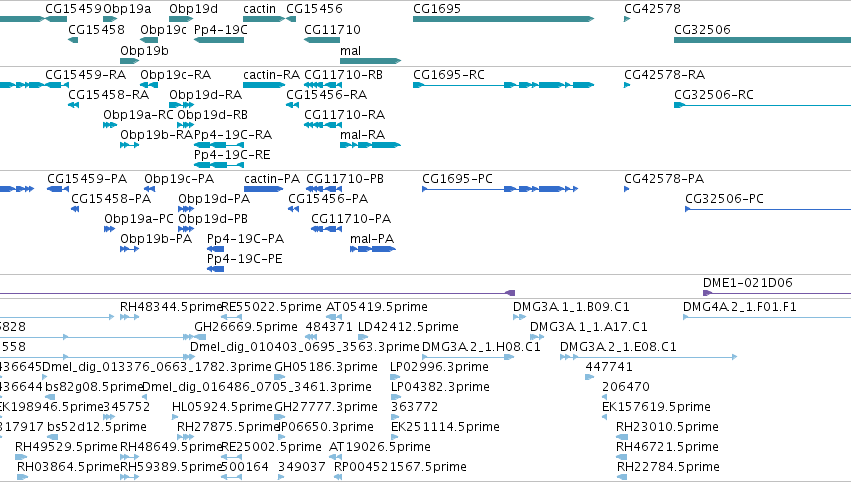Click protein label Obp19d-PB

[213, 218]
